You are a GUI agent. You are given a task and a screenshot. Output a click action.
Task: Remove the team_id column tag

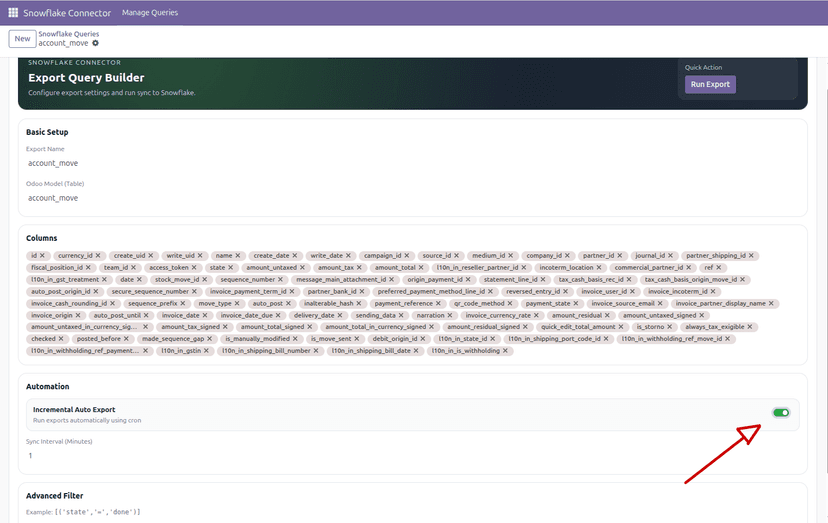134,268
